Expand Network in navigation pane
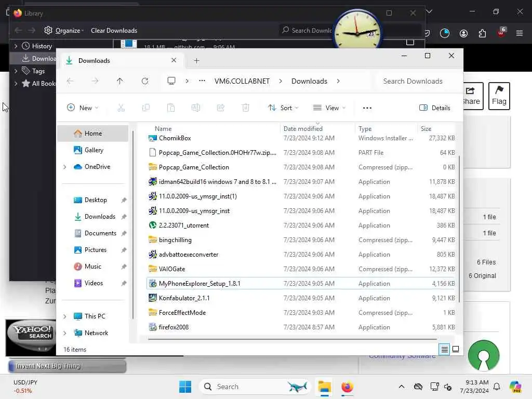The image size is (532, 399). pyautogui.click(x=65, y=333)
